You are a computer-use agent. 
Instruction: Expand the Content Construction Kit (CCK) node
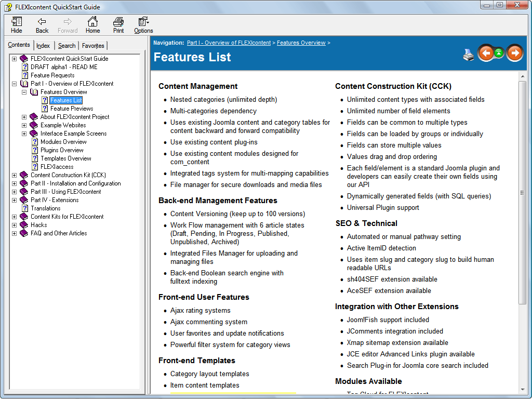[x=14, y=175]
